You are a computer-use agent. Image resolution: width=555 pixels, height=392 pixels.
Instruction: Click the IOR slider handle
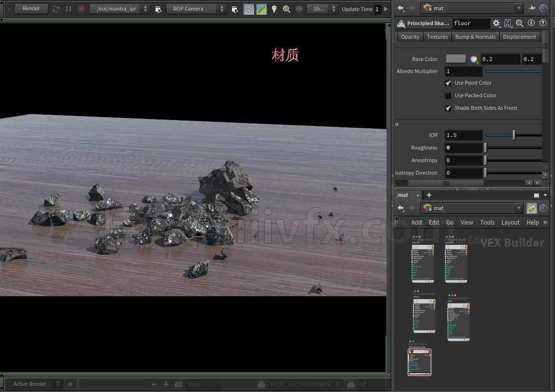click(514, 135)
